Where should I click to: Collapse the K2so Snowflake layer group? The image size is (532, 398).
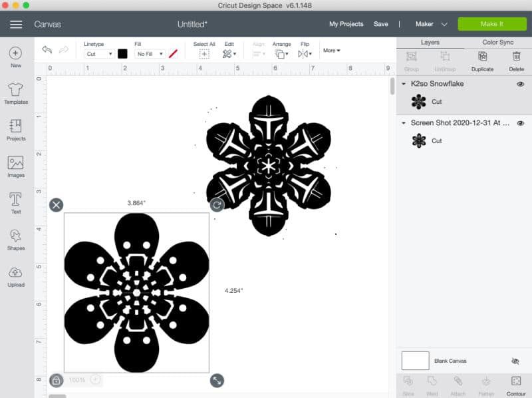[x=404, y=84]
